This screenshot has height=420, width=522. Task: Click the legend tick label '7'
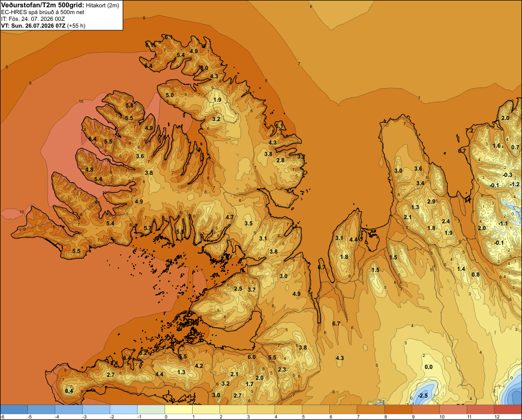(359, 417)
